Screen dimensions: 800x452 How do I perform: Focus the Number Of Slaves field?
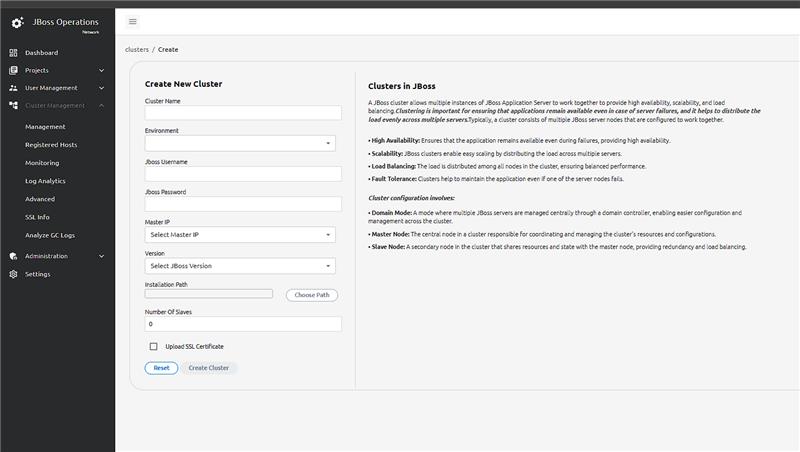click(243, 324)
